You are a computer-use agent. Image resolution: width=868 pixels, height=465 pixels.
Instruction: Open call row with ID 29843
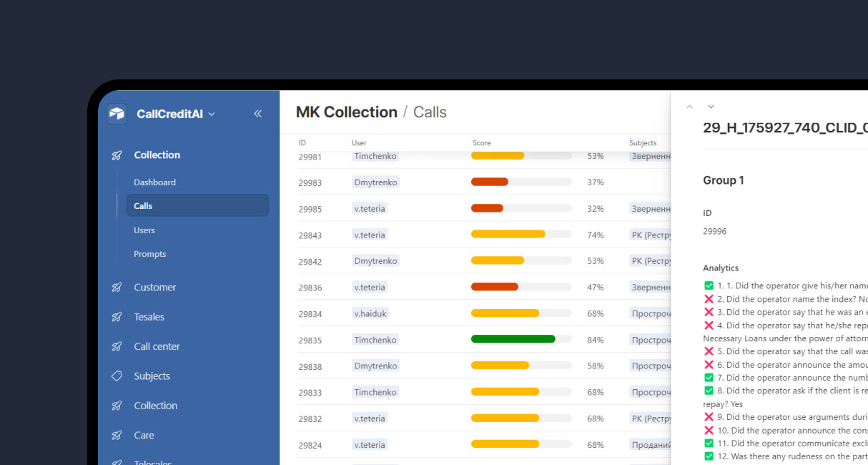pos(475,235)
